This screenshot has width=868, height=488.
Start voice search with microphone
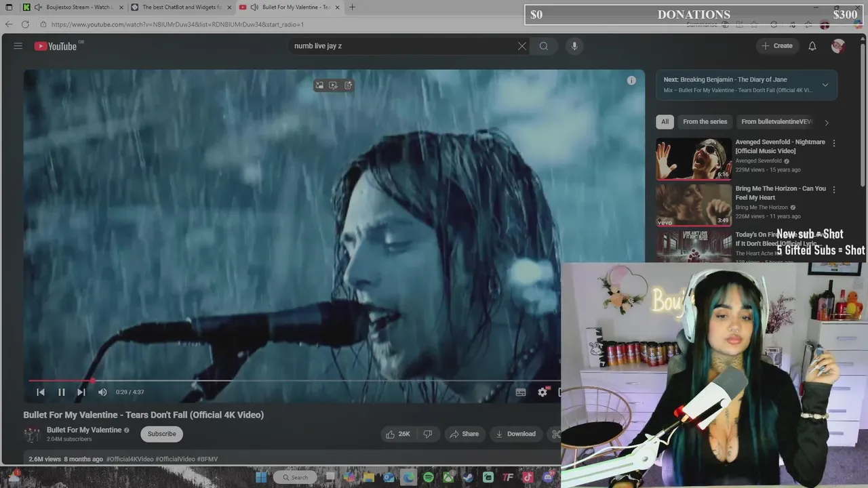574,46
